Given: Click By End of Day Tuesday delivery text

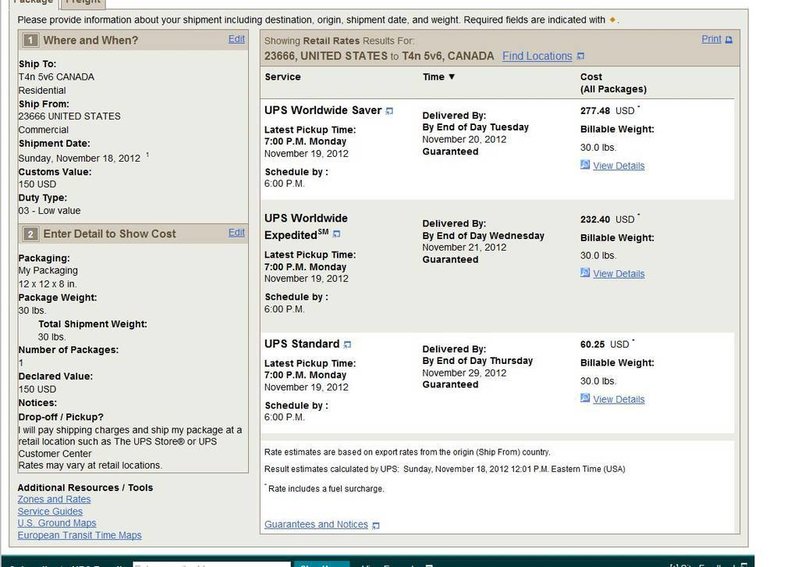Looking at the screenshot, I should (475, 127).
